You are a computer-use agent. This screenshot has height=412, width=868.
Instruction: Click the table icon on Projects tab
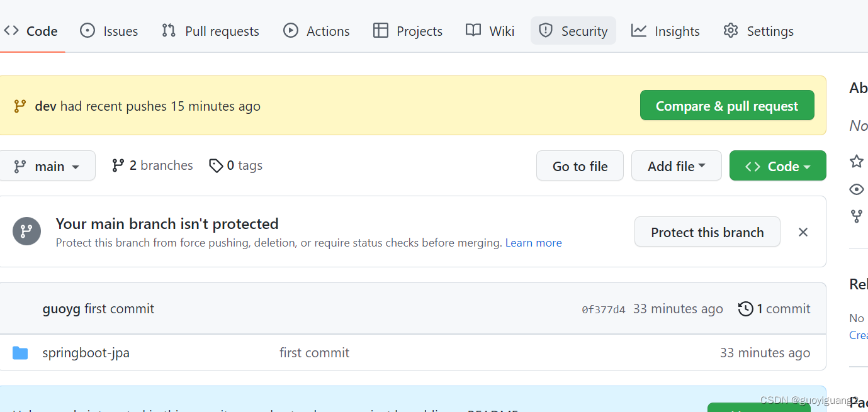[381, 30]
